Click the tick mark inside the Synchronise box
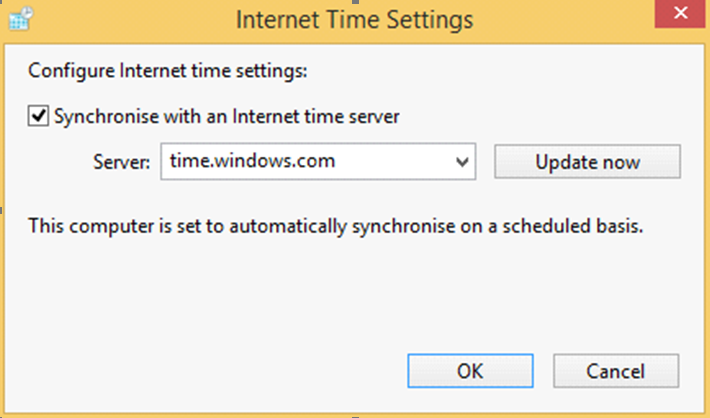Image resolution: width=710 pixels, height=418 pixels. tap(38, 115)
